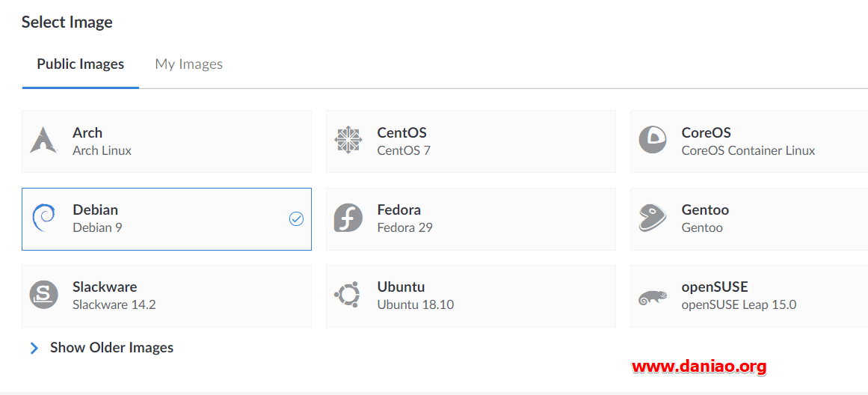This screenshot has height=395, width=868.
Task: Click the Slackware logo icon
Action: (x=43, y=295)
